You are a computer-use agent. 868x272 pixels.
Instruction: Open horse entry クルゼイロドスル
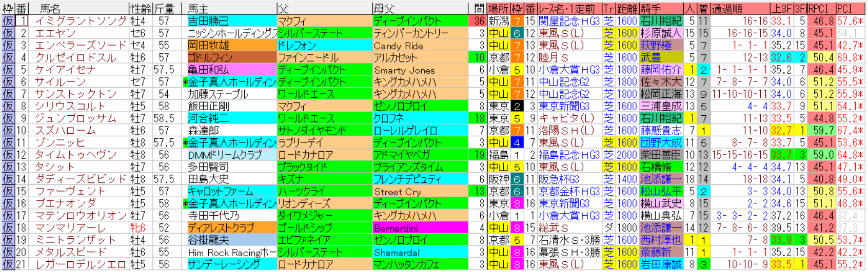[x=75, y=57]
